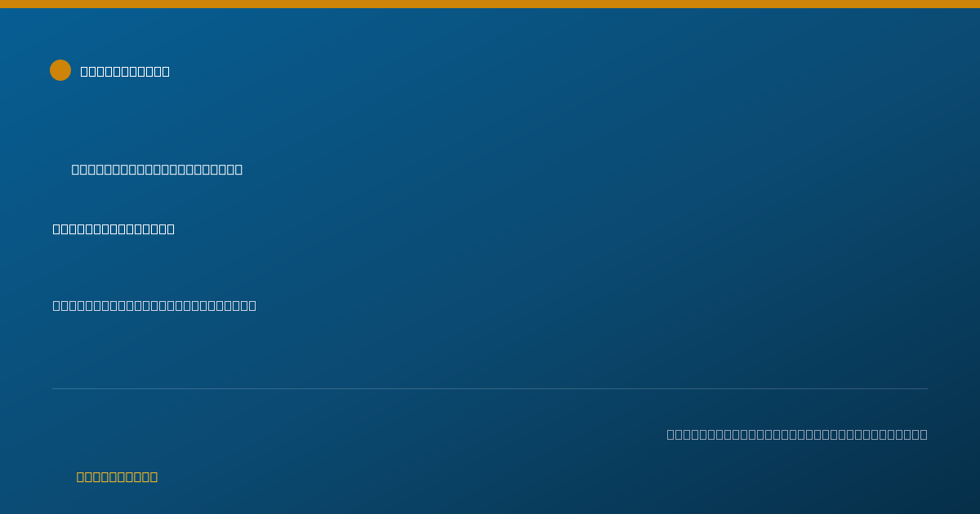Click first glyph of the indented subtitle
The image size is (980, 514).
tap(75, 169)
